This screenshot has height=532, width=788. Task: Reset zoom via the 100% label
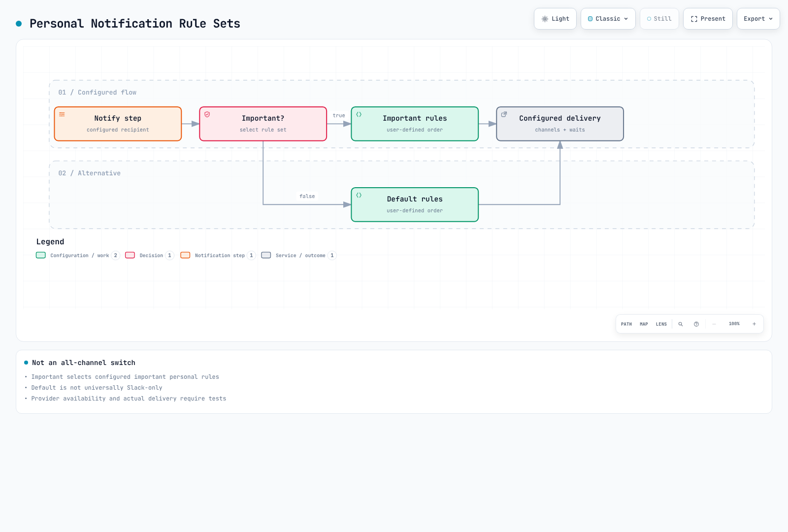(x=734, y=324)
